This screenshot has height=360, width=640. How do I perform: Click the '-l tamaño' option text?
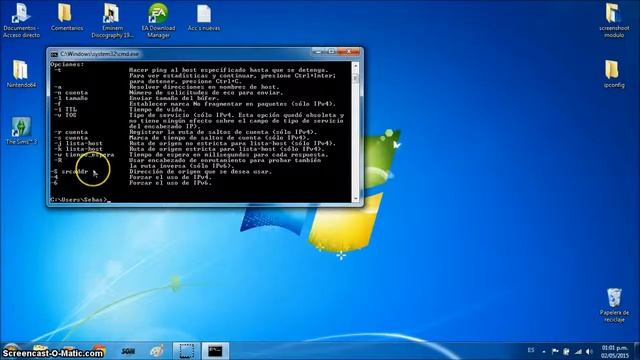71,98
